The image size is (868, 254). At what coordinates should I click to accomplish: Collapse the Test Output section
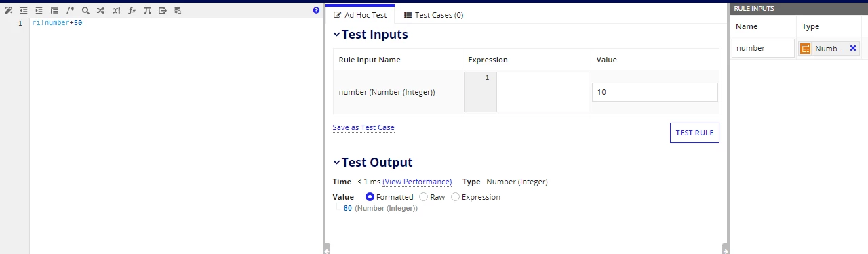[x=337, y=163]
